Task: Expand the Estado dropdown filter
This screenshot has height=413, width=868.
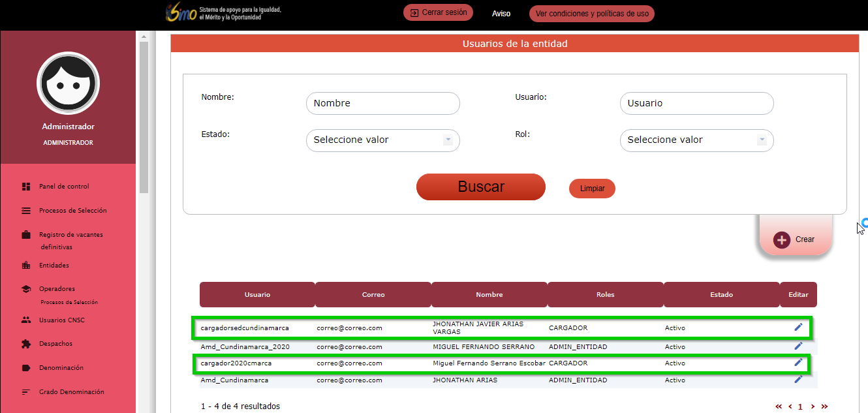Action: [448, 140]
